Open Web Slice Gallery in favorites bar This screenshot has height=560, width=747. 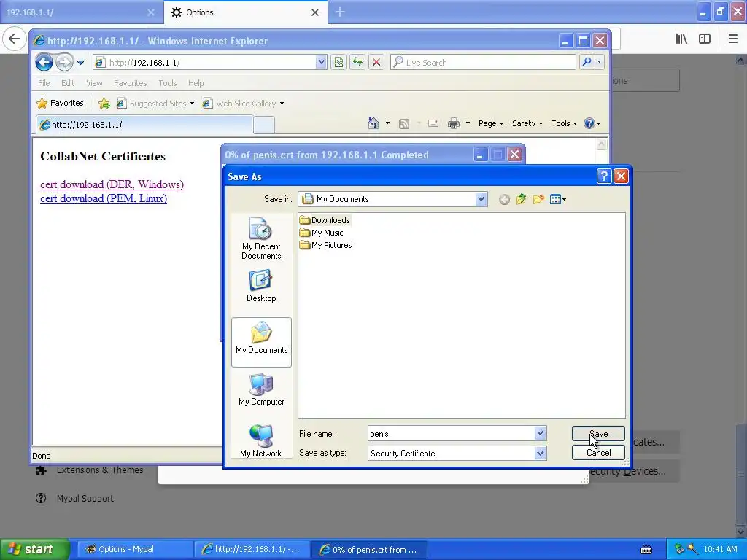(x=244, y=104)
